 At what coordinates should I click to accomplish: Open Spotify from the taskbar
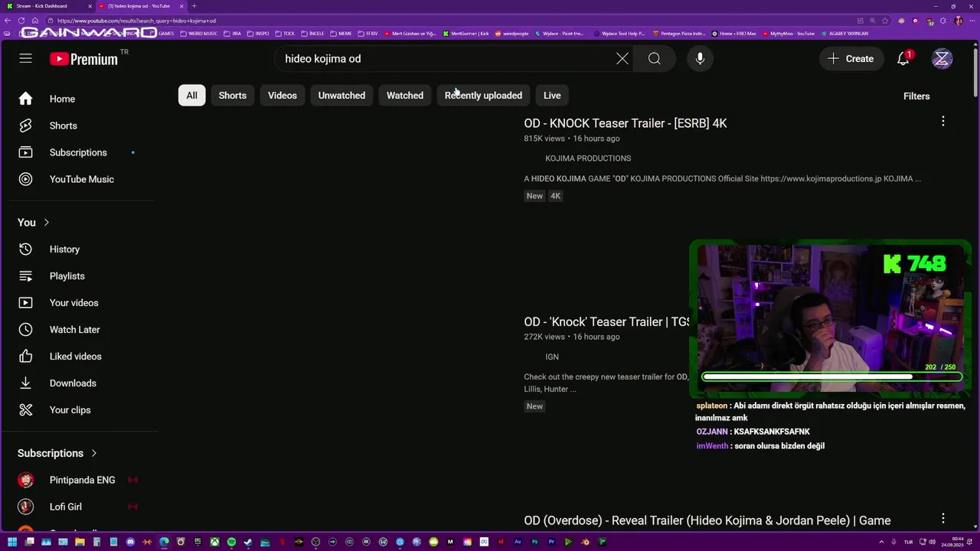click(x=231, y=542)
